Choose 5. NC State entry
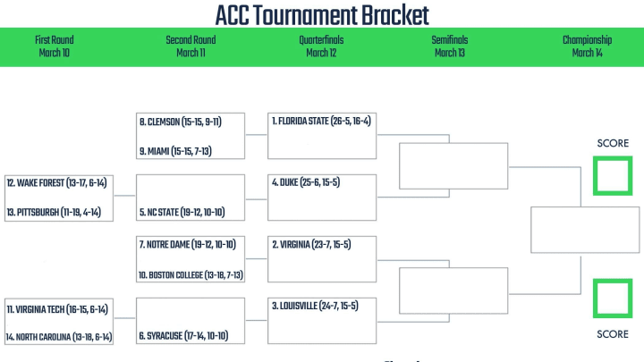This screenshot has width=644, height=362. point(182,212)
